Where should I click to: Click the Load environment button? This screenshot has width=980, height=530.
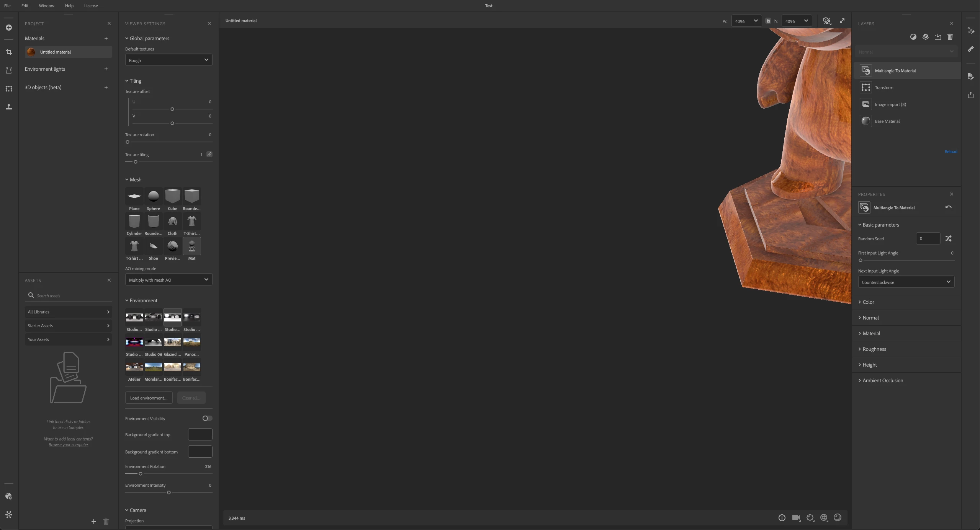click(149, 398)
